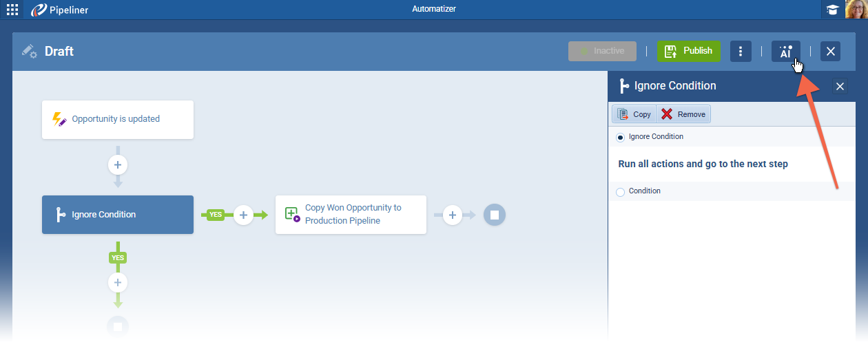The height and width of the screenshot is (342, 868).
Task: Click the Pipeliner logo
Action: click(60, 10)
